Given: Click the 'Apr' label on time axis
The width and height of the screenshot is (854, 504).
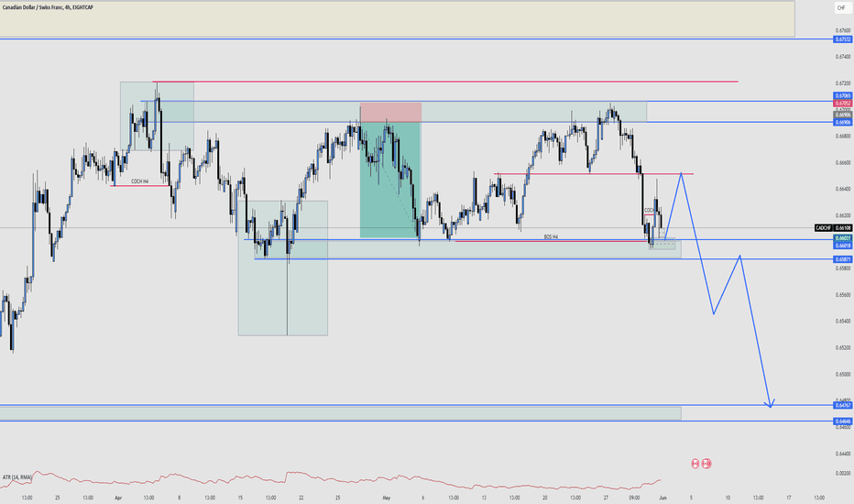Looking at the screenshot, I should click(118, 498).
